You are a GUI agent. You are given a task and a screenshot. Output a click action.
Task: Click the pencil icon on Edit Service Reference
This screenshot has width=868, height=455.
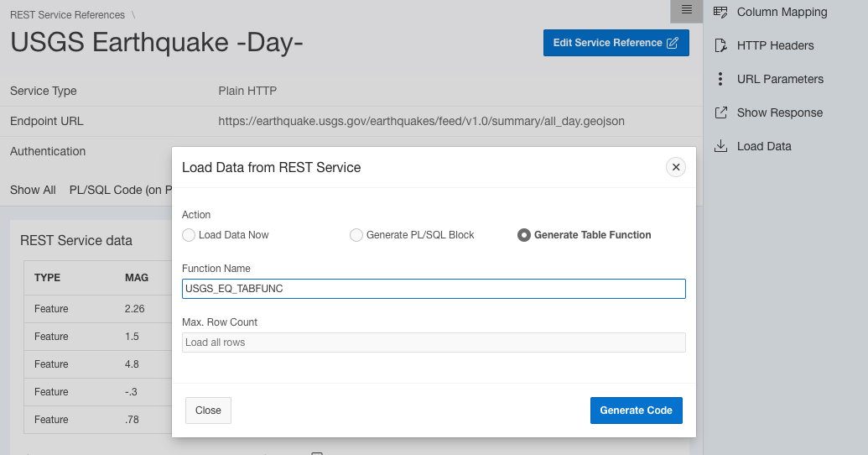(x=673, y=43)
